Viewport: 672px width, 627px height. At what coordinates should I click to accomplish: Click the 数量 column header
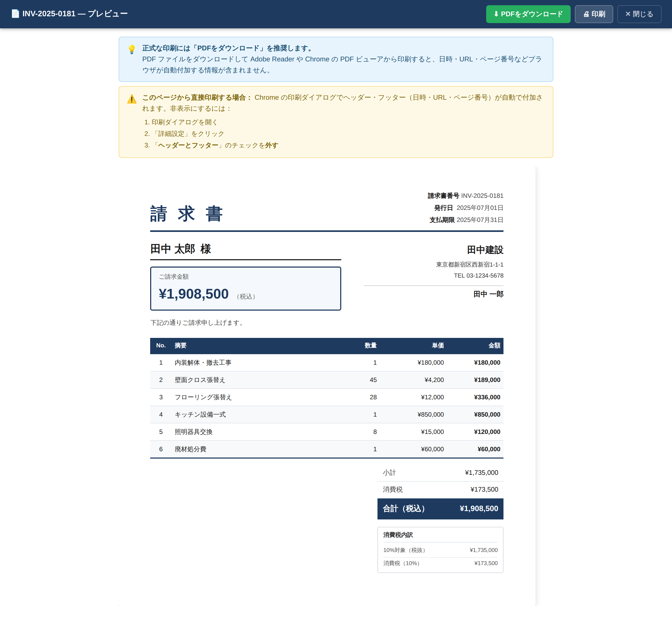pos(370,346)
